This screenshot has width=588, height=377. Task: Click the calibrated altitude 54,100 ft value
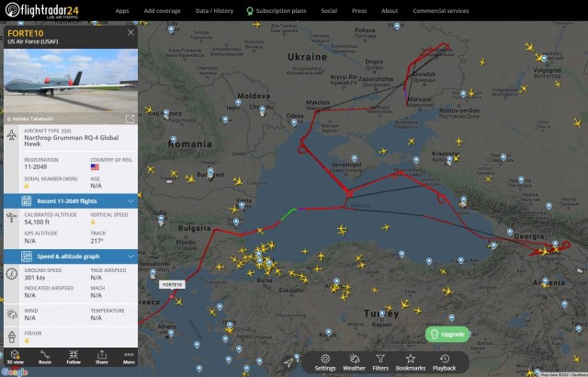pyautogui.click(x=37, y=223)
